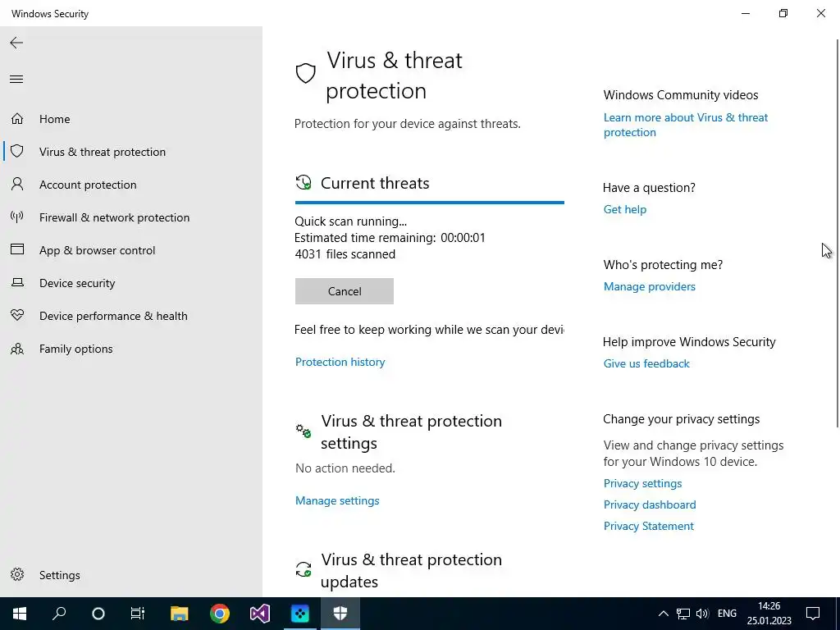Click ENG language indicator in taskbar
Image resolution: width=840 pixels, height=630 pixels.
(727, 614)
